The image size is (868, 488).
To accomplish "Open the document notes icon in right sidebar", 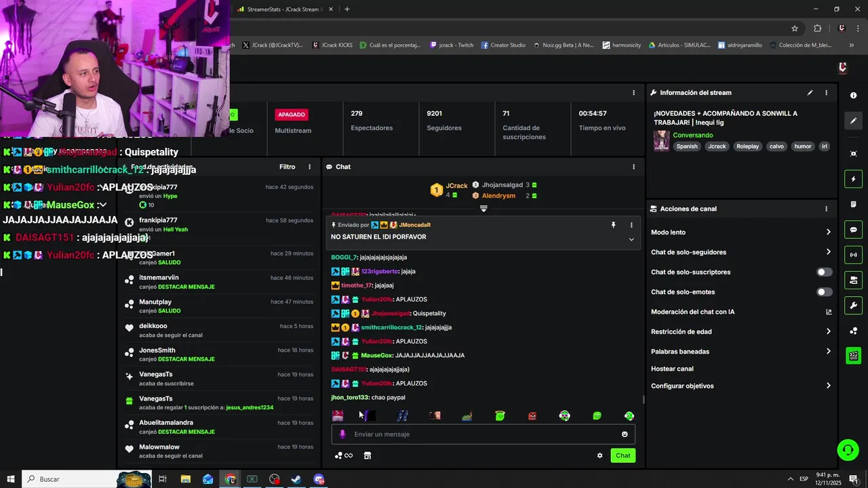I will point(853,204).
